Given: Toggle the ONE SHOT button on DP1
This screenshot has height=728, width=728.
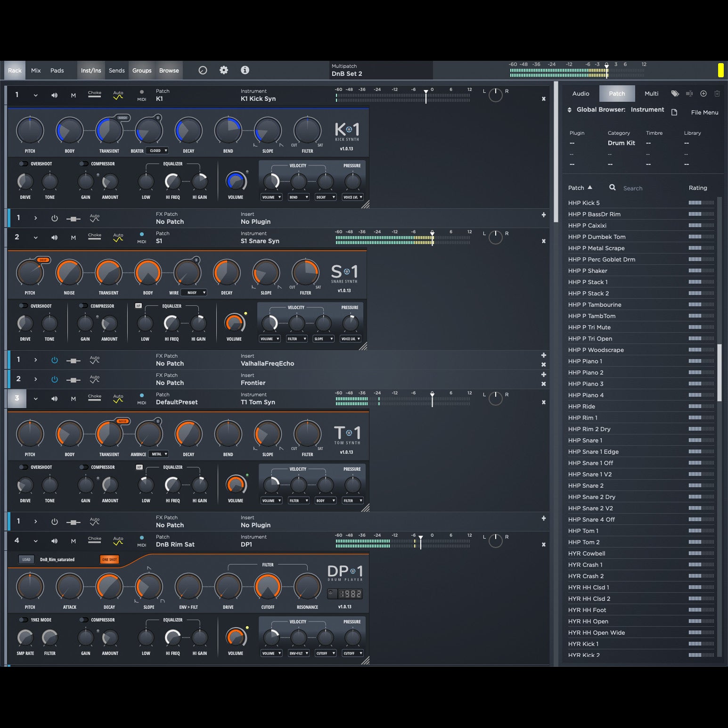Looking at the screenshot, I should [109, 560].
